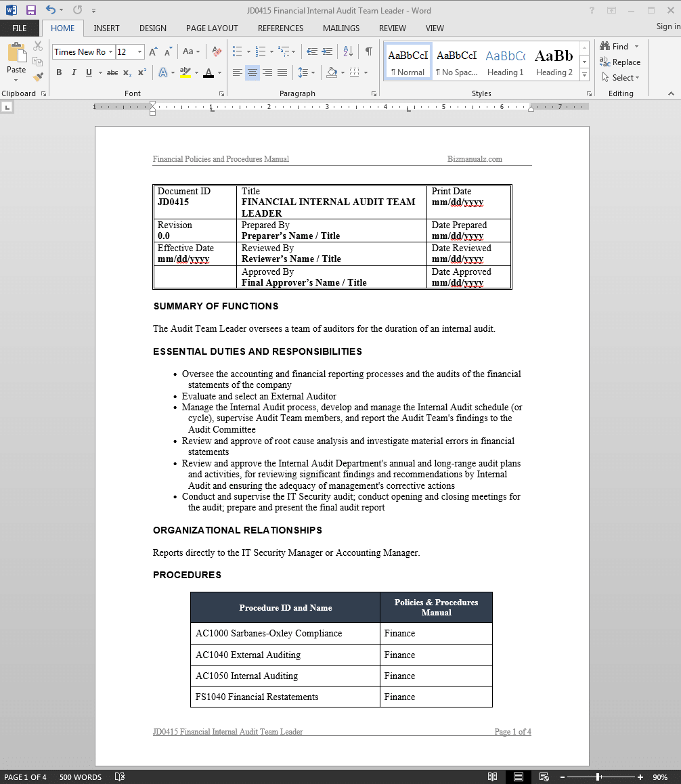Click the Multilevel List icon
This screenshot has height=784, width=681.
[284, 51]
